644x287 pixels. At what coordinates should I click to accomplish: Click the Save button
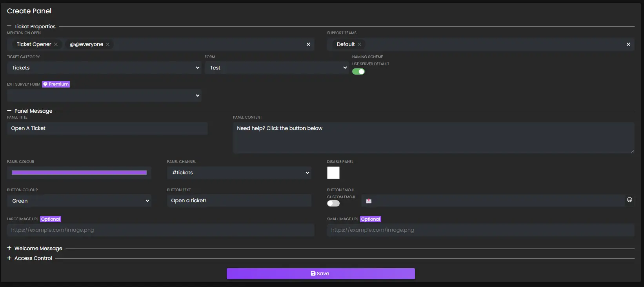[x=320, y=274]
